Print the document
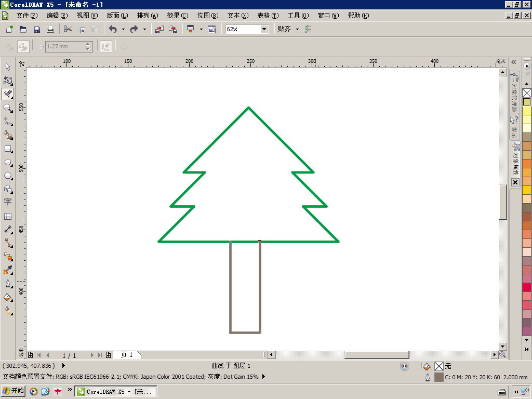The image size is (532, 399). (x=50, y=29)
